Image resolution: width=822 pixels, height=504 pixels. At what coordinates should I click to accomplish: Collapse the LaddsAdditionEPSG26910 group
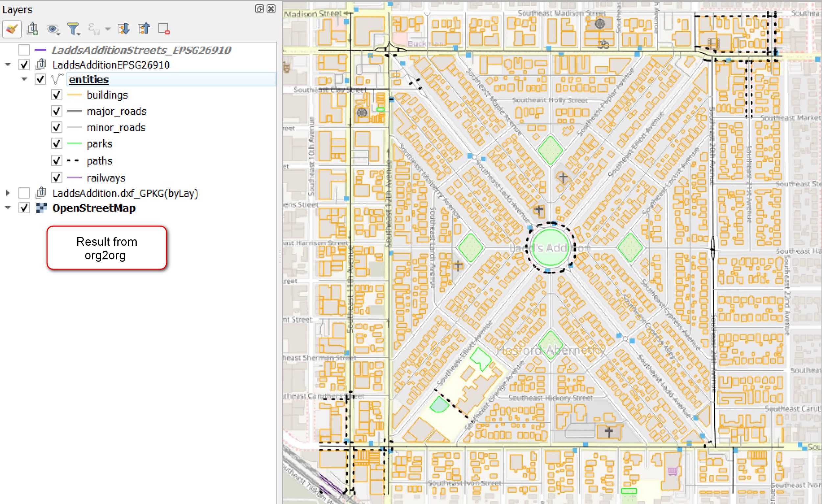click(x=7, y=65)
